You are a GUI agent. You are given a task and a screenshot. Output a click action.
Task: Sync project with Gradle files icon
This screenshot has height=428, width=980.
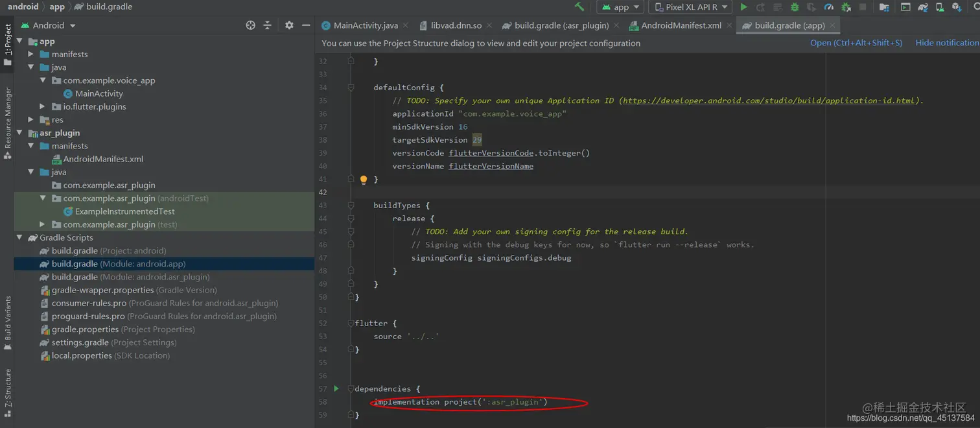(924, 7)
